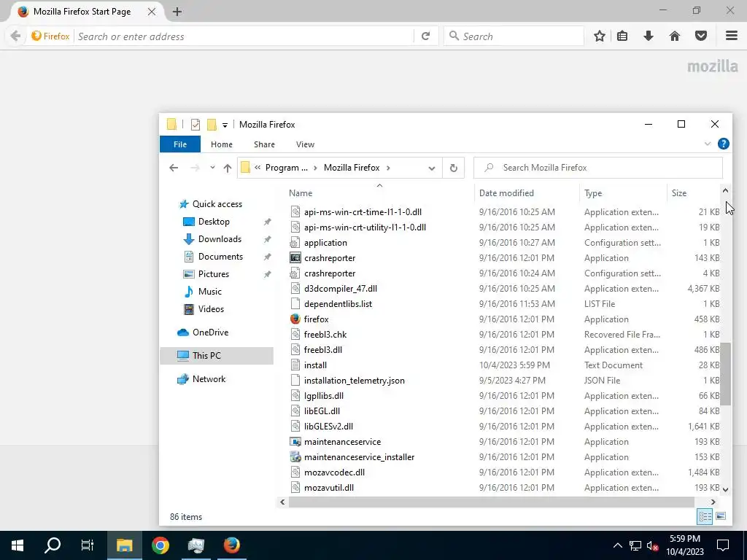Open Firefox bookmarks list icon

pos(622,36)
